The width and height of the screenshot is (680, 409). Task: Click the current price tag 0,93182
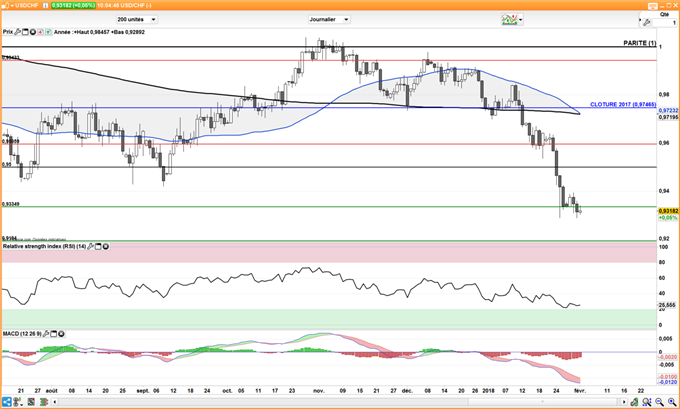click(x=668, y=211)
